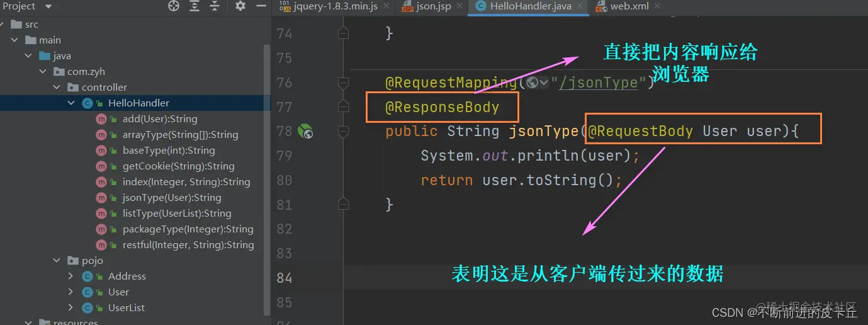Select the pojo package icon
868x325 pixels.
[x=74, y=260]
